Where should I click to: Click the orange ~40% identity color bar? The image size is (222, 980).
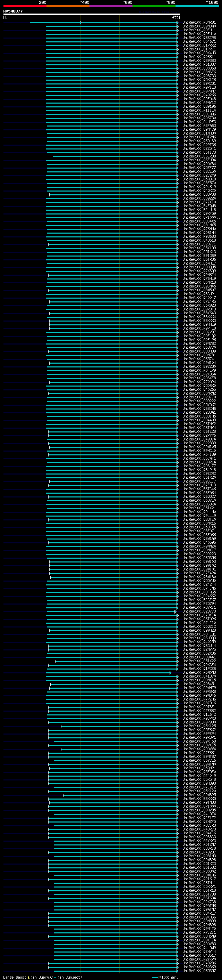tap(68, 6)
